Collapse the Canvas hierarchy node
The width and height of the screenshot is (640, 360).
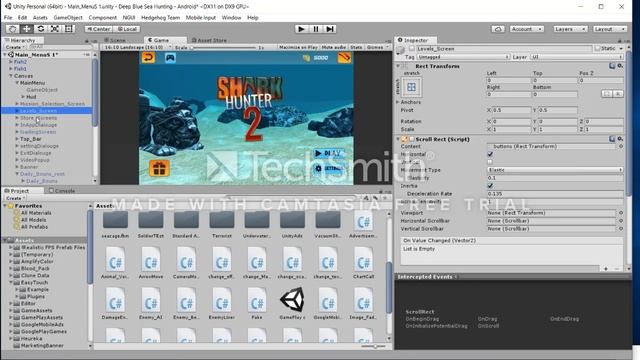click(11, 76)
